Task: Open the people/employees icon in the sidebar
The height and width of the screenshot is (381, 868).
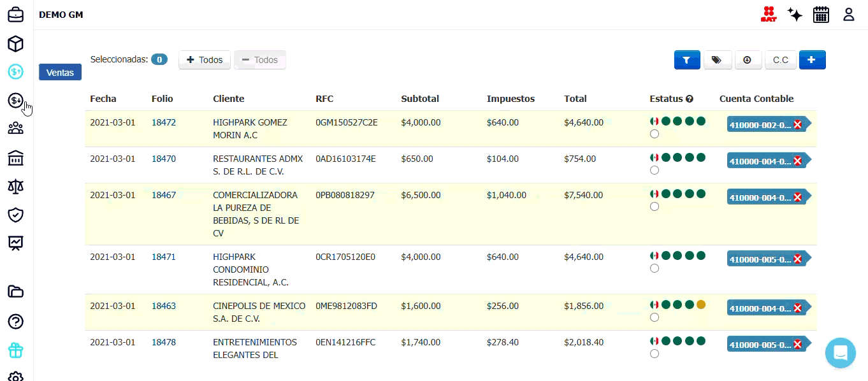Action: [x=15, y=129]
